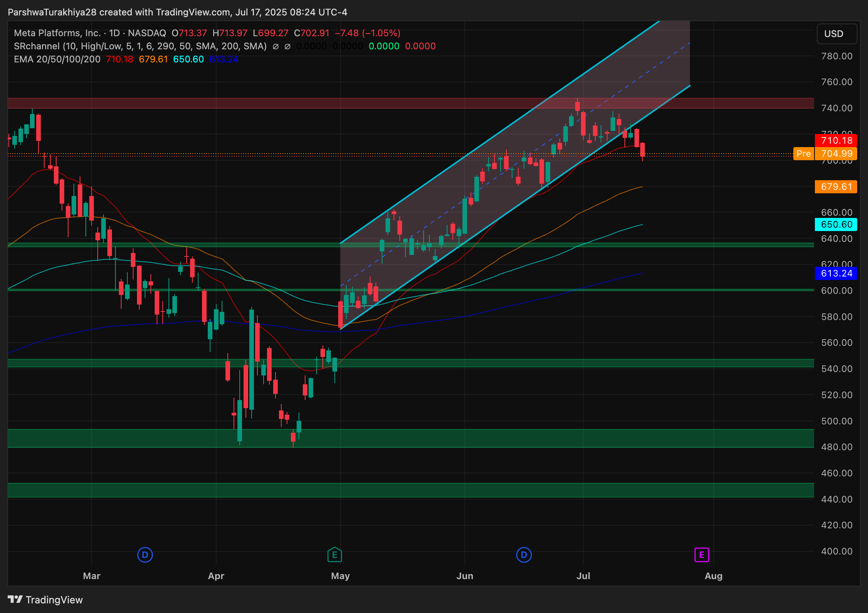Click the 400.00 price scale label
Screen dimensions: 868x613
click(x=836, y=551)
